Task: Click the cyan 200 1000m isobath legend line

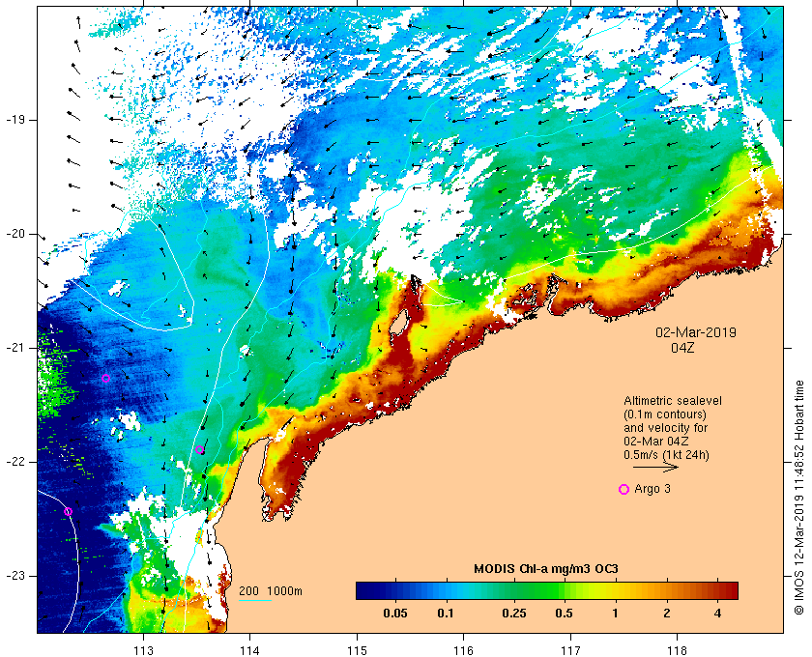Action: point(255,601)
